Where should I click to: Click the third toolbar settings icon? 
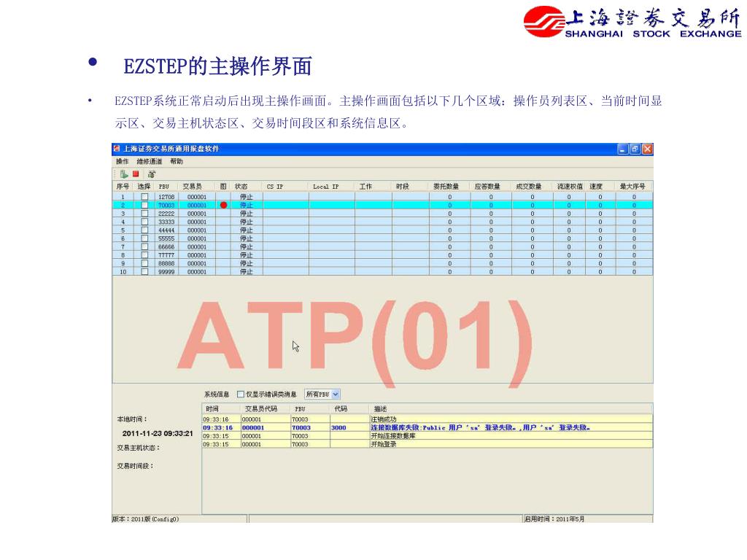152,174
